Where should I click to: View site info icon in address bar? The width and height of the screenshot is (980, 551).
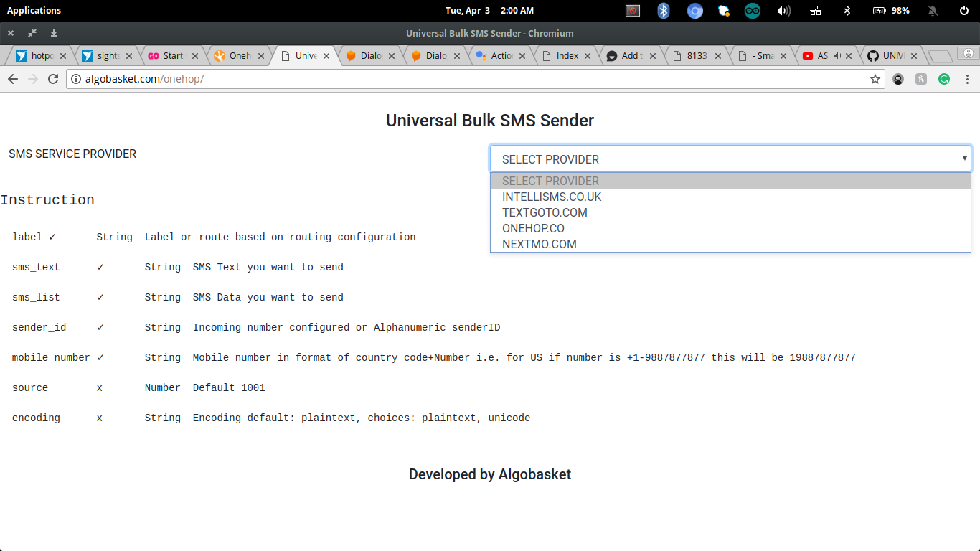point(76,79)
